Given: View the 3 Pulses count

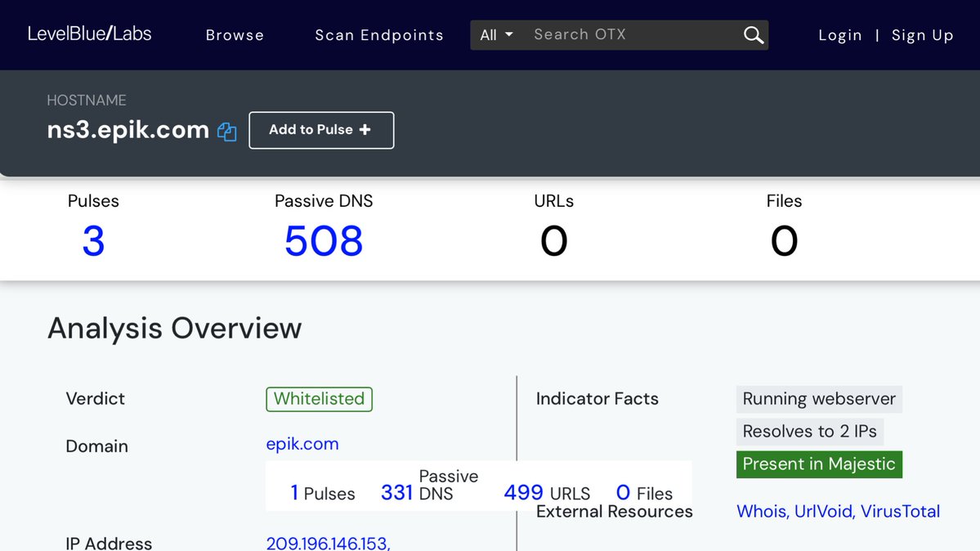Looking at the screenshot, I should tap(93, 242).
